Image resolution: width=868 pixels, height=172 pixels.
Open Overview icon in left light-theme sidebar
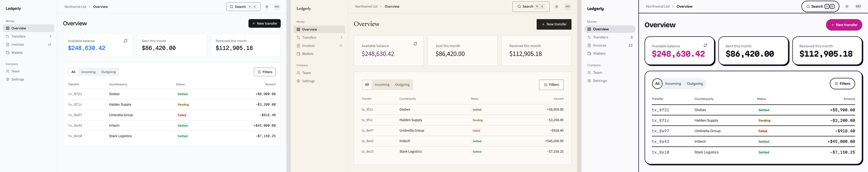coord(8,28)
